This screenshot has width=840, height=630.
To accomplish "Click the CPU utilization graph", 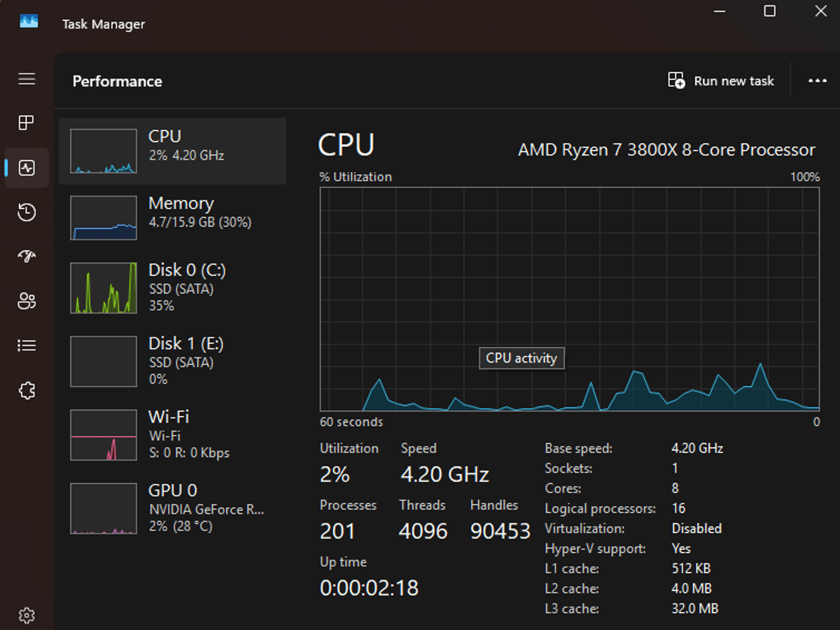I will [570, 299].
